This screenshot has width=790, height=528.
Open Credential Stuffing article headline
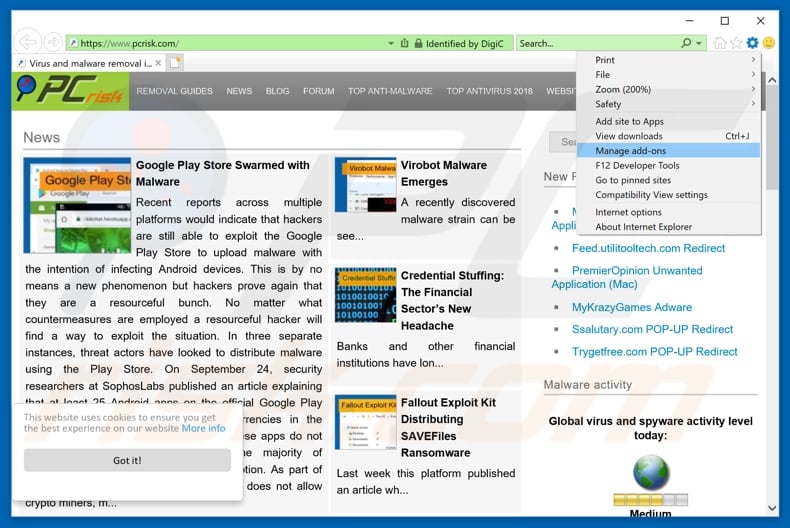[452, 300]
